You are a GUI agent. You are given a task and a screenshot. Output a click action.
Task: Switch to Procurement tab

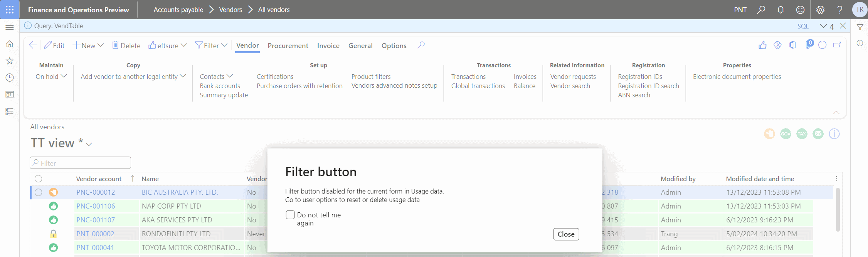tap(288, 45)
